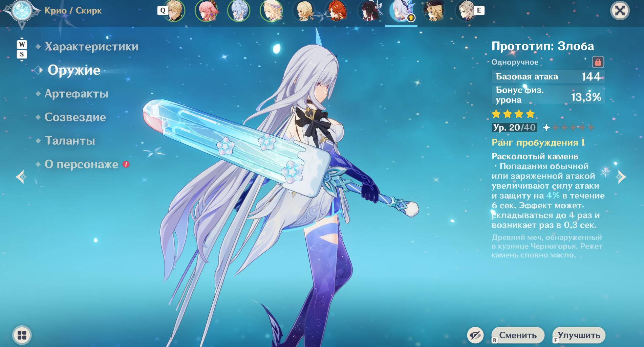
Task: Click the Базовая атака 144 stat row
Action: pos(548,76)
